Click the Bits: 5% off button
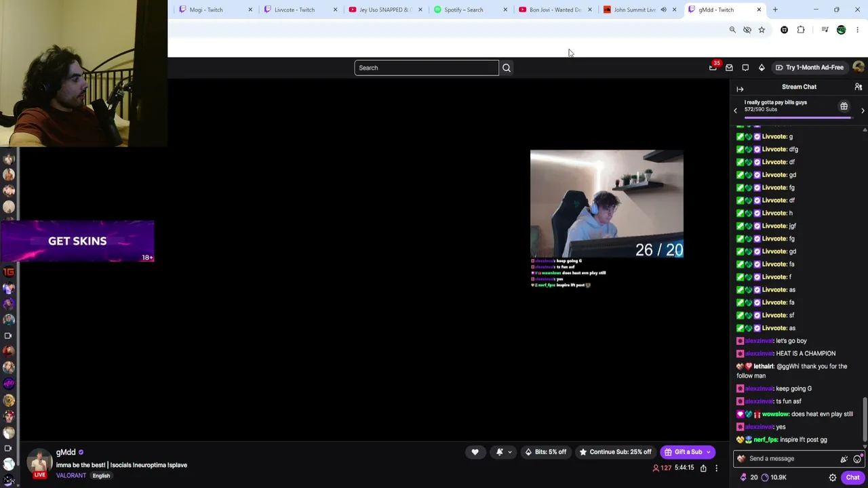This screenshot has width=868, height=488. [x=546, y=452]
